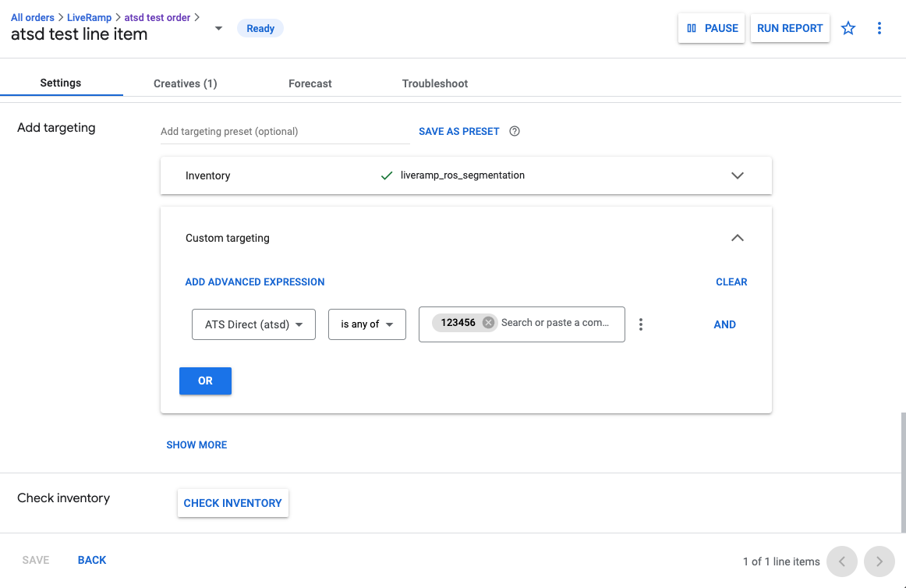Go to the previous line item arrow
Screen dimensions: 906x588
[841, 561]
